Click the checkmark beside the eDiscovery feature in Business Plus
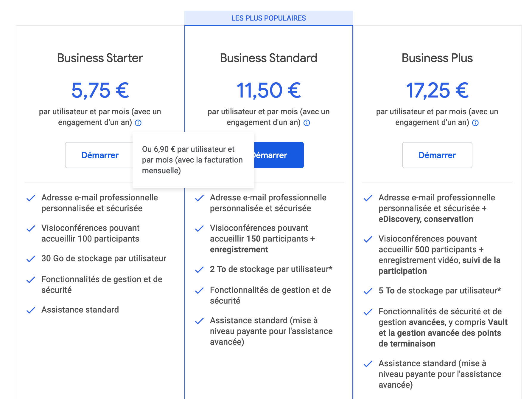Screen dimensions: 532x399 pos(368,198)
